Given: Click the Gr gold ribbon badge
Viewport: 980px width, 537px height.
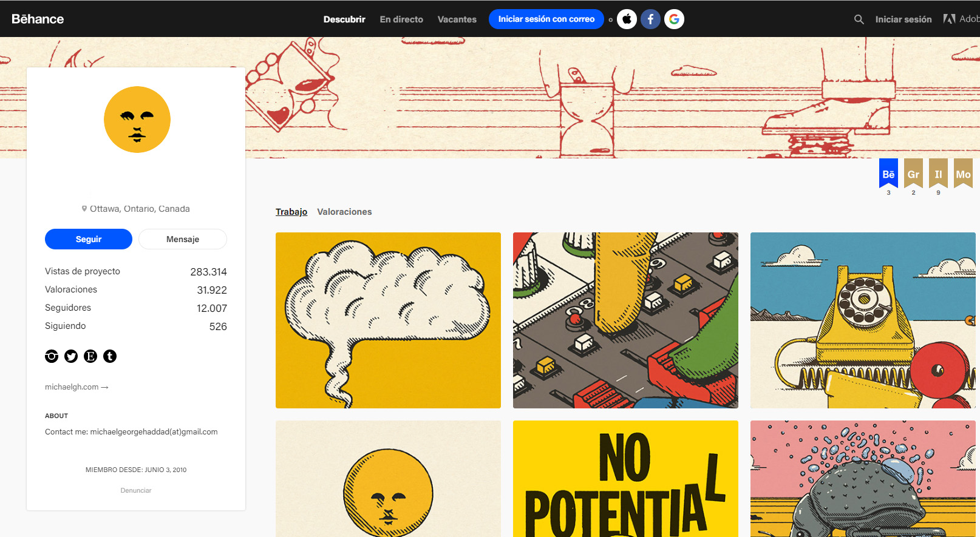Looking at the screenshot, I should [913, 174].
